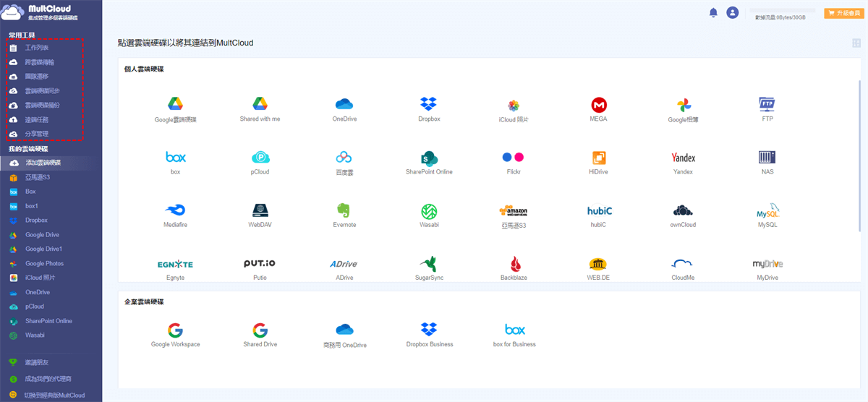
Task: Choose the MySQL icon
Action: pyautogui.click(x=767, y=215)
